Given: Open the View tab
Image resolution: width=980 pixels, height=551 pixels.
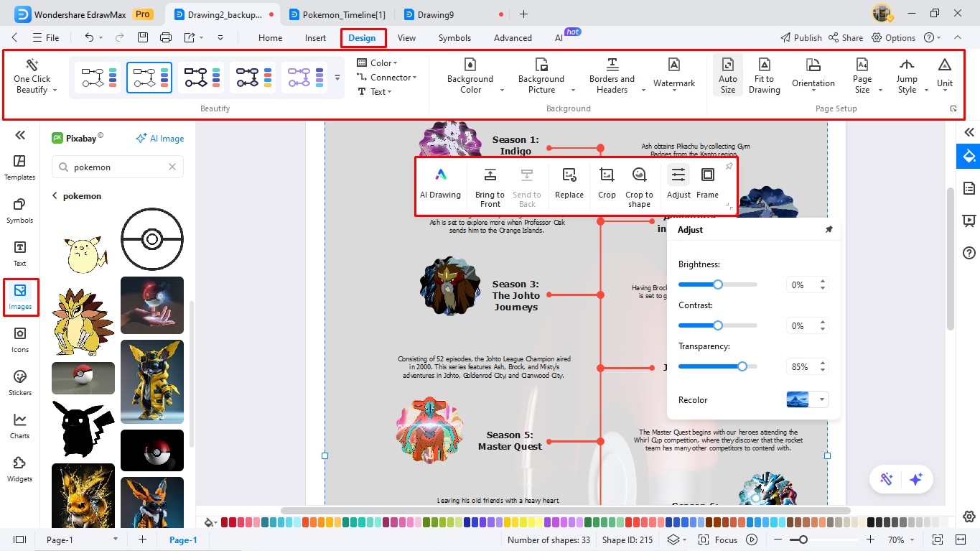Looking at the screenshot, I should pos(406,38).
